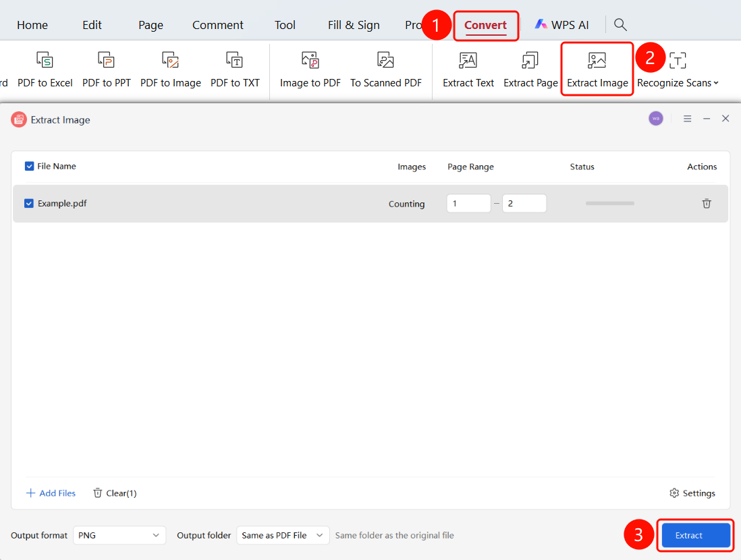
Task: Click the Page Range column header
Action: tap(470, 167)
